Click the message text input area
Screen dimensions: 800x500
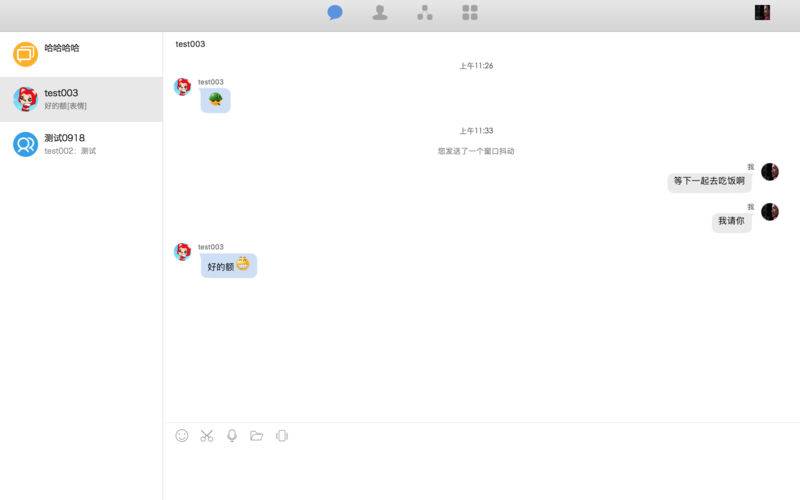tap(480, 470)
